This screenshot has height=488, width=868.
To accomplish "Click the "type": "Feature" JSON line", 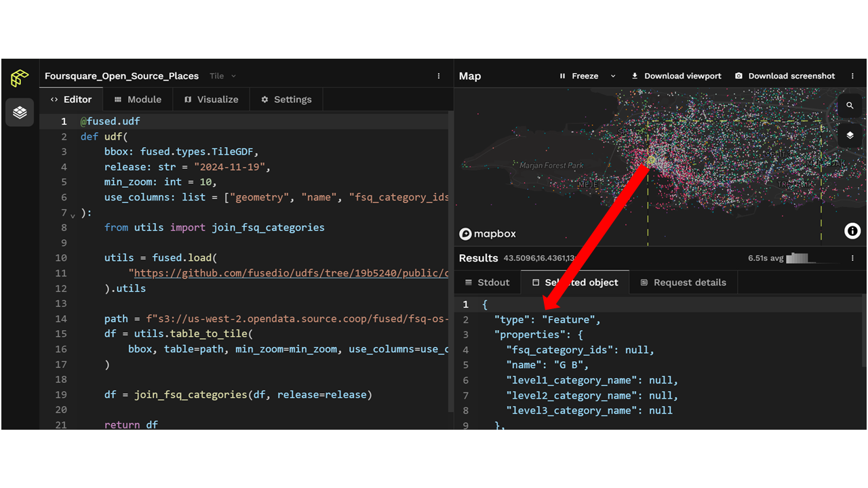I will [x=547, y=319].
